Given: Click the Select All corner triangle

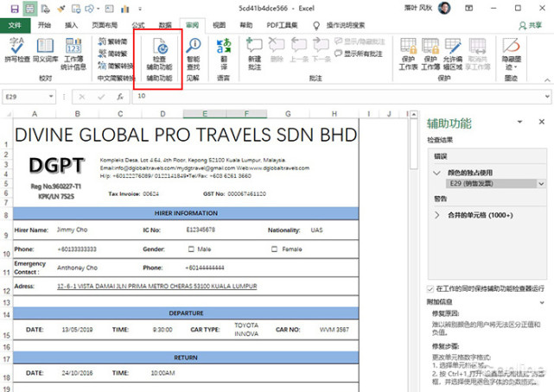Looking at the screenshot, I should (8, 114).
